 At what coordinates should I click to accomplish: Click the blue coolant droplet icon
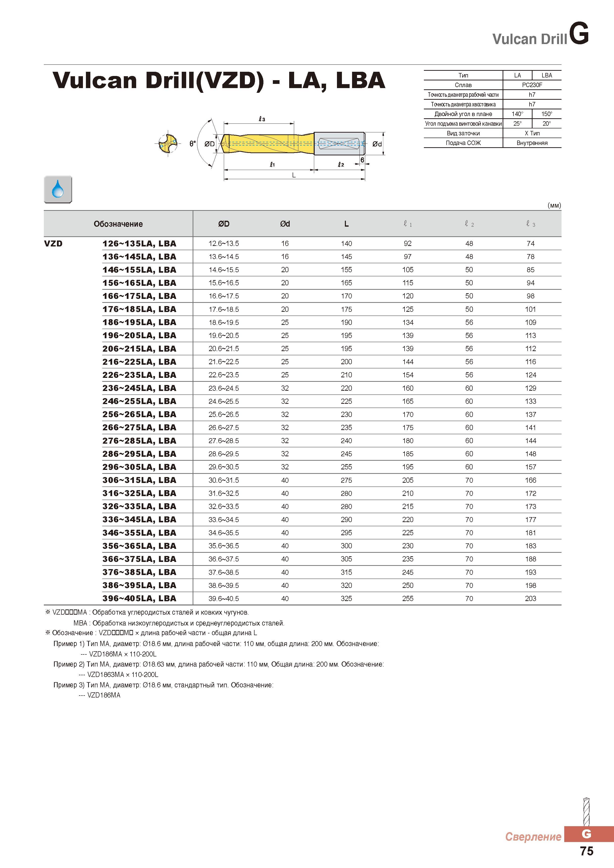58,189
